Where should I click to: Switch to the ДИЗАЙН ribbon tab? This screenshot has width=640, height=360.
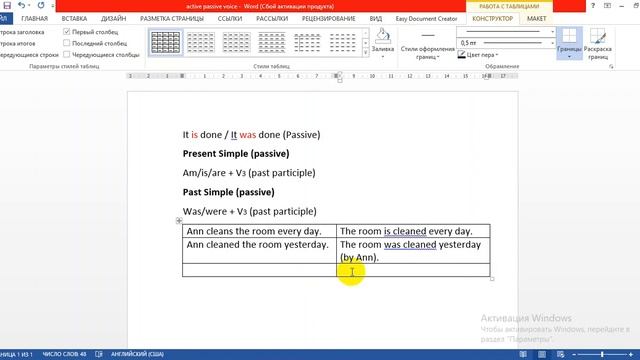(x=113, y=19)
